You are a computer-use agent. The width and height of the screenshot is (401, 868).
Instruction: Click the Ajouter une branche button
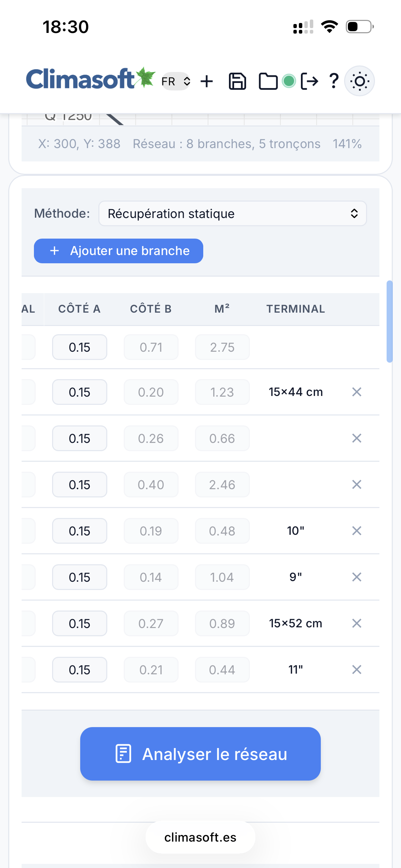119,251
